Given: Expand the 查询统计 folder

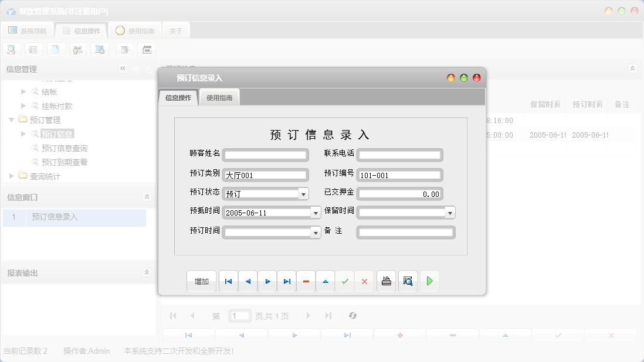Looking at the screenshot, I should 11,176.
